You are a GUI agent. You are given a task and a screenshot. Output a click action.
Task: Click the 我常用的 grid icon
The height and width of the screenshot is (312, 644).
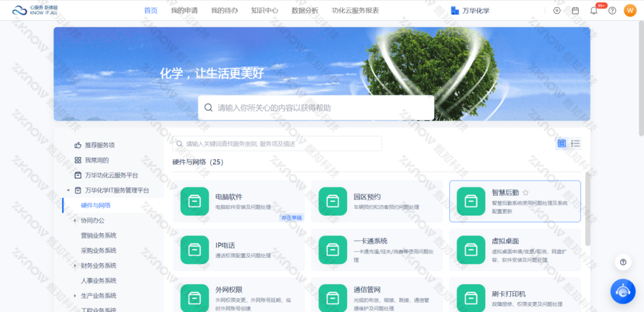pos(78,160)
